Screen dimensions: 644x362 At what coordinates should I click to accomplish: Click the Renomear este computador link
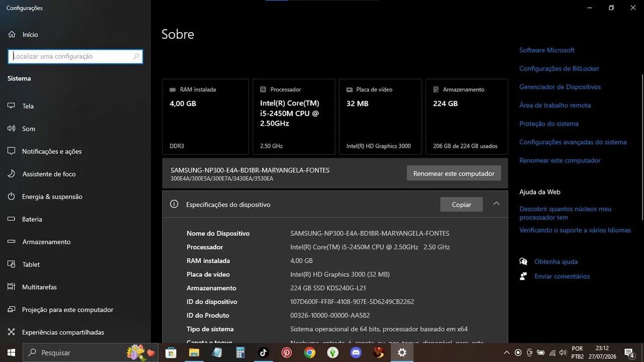click(560, 160)
